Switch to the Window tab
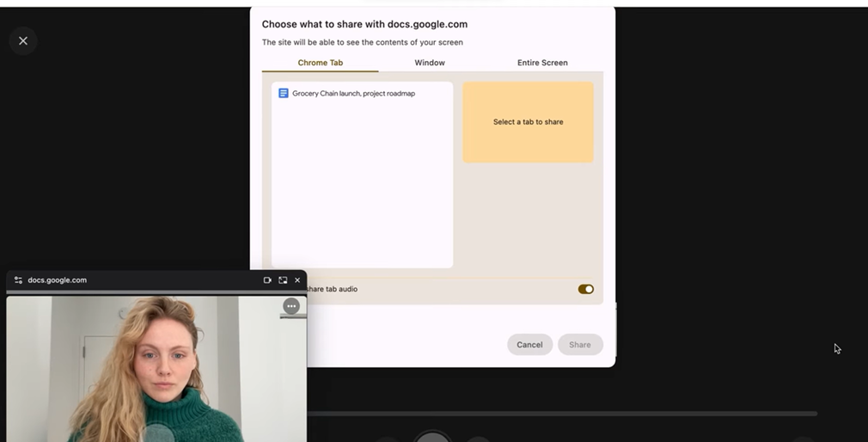868x442 pixels. [430, 63]
